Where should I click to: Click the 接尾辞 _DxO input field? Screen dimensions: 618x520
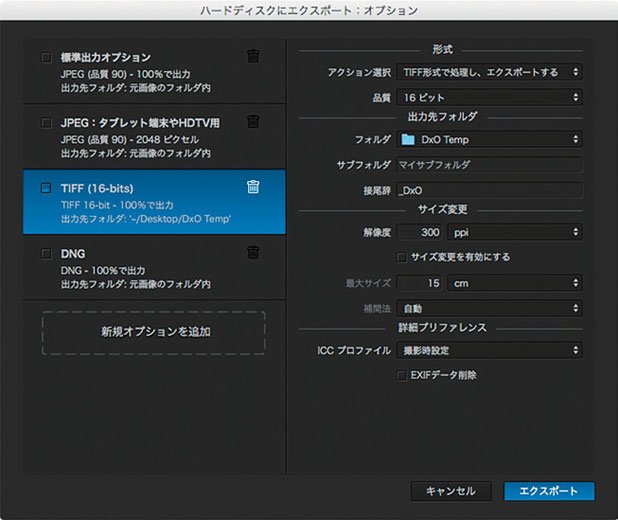tap(490, 190)
